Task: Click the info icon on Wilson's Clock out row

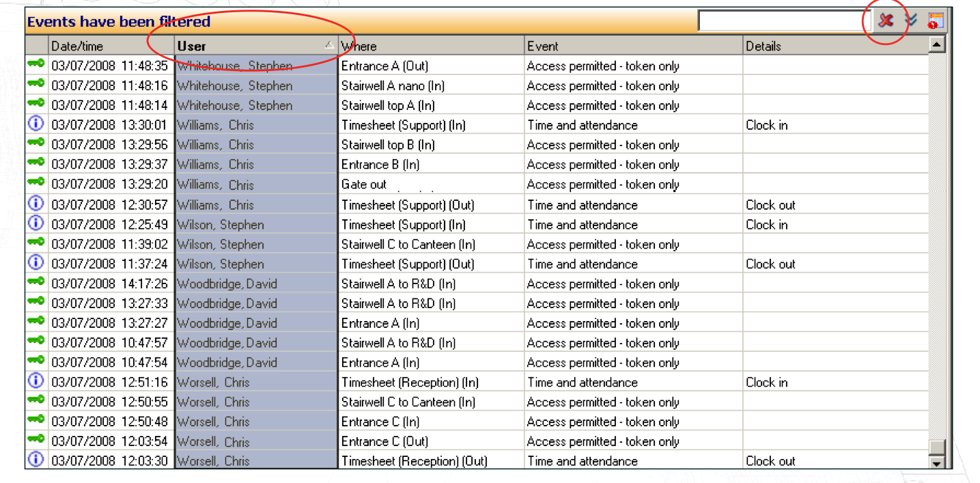Action: (37, 264)
